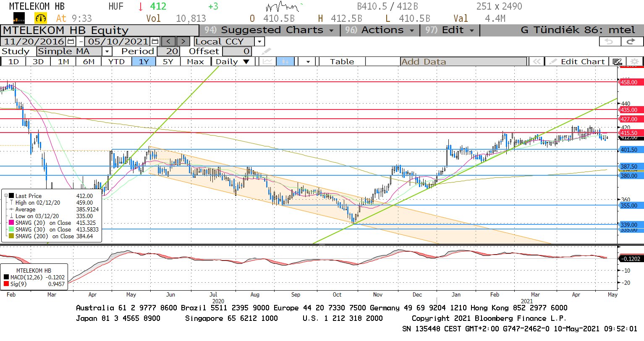Click the Local CCY text field
Image resolution: width=644 pixels, height=341 pixels.
click(225, 42)
